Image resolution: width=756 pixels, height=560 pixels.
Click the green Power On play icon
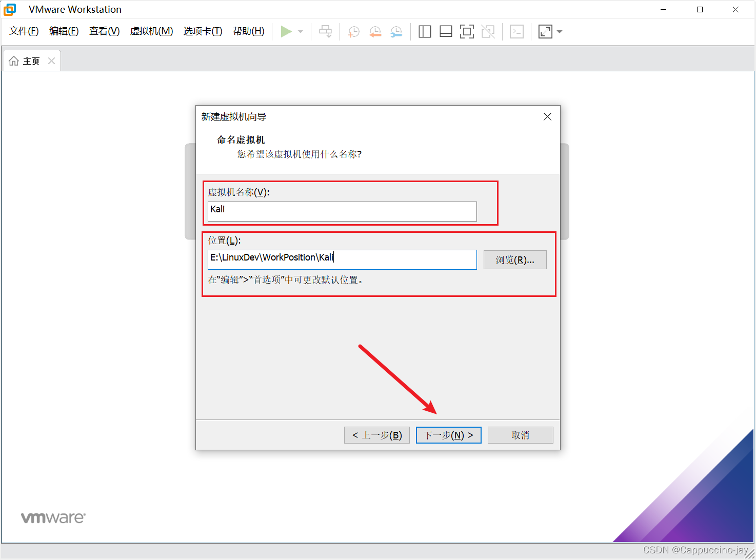tap(286, 32)
